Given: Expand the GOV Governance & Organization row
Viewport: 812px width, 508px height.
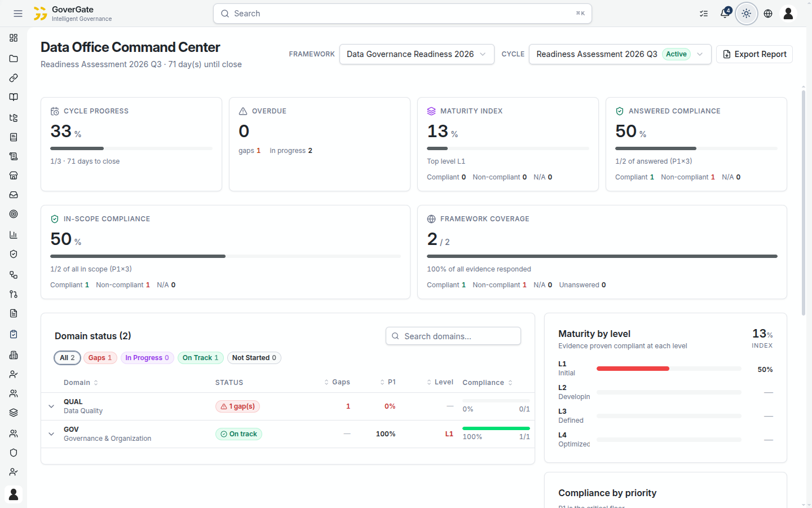Looking at the screenshot, I should [51, 434].
